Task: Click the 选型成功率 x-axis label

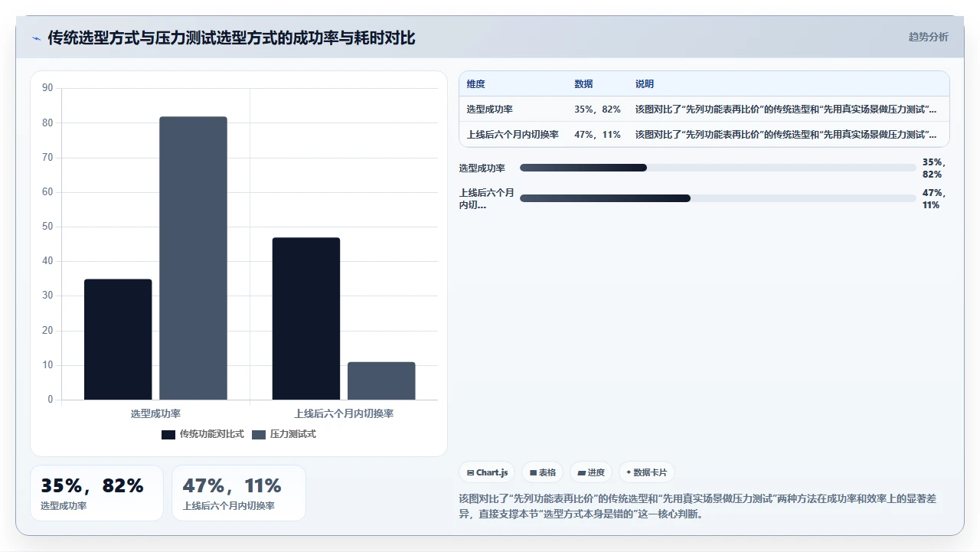Action: pos(155,413)
